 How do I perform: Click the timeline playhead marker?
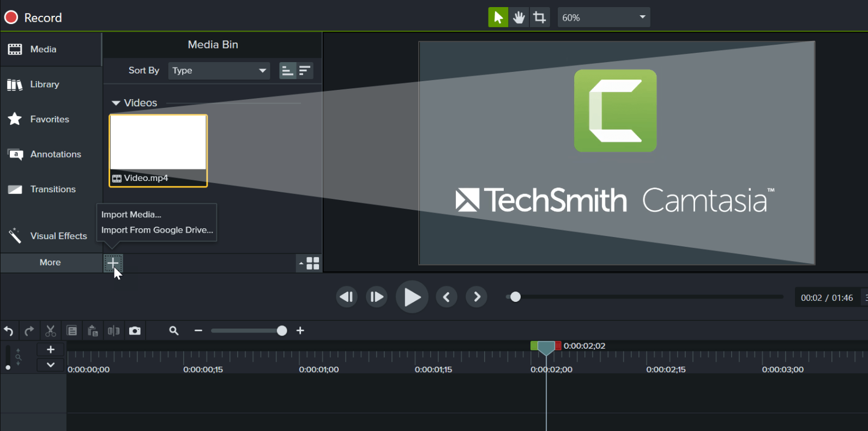pyautogui.click(x=546, y=348)
